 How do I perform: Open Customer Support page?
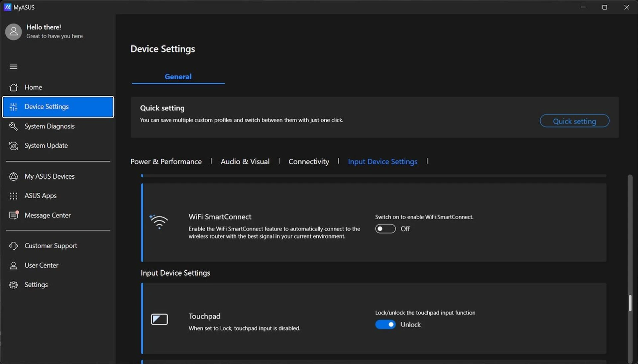58,246
